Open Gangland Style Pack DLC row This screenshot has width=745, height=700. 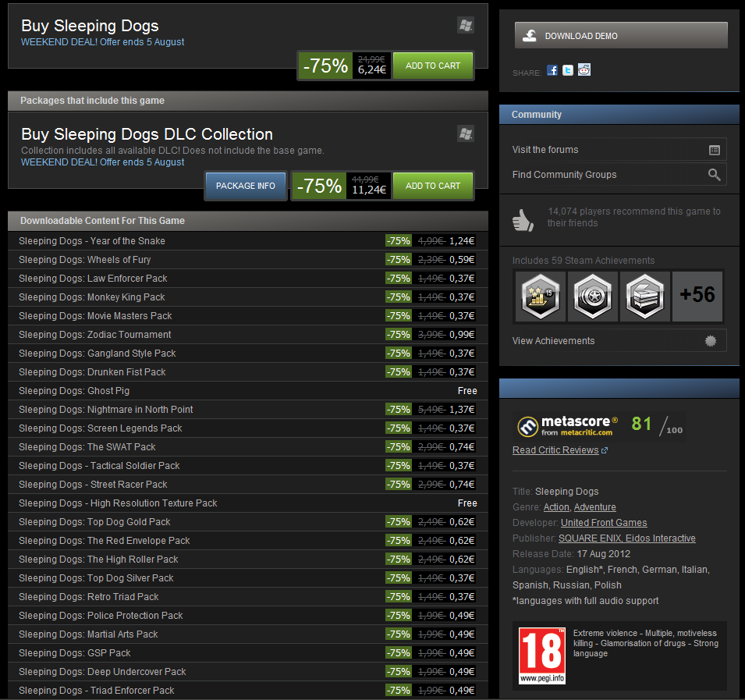click(247, 353)
